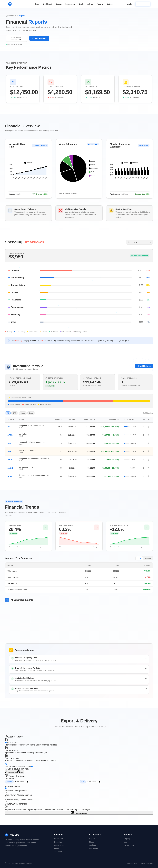The height and width of the screenshot is (868, 158).
Task: Select the Excel Format radio option
Action: tap(6, 758)
